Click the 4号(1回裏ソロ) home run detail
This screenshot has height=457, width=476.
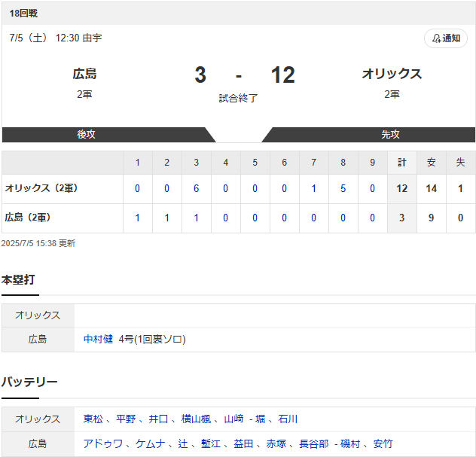pyautogui.click(x=152, y=339)
